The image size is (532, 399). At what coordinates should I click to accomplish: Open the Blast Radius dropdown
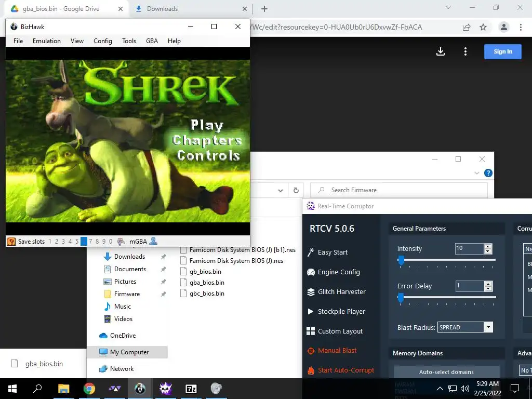[488, 327]
